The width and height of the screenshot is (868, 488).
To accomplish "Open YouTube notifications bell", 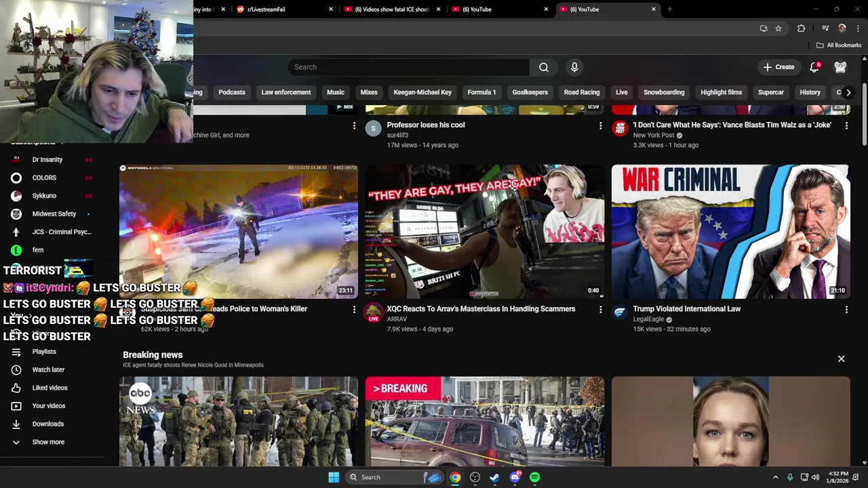I will pyautogui.click(x=815, y=67).
